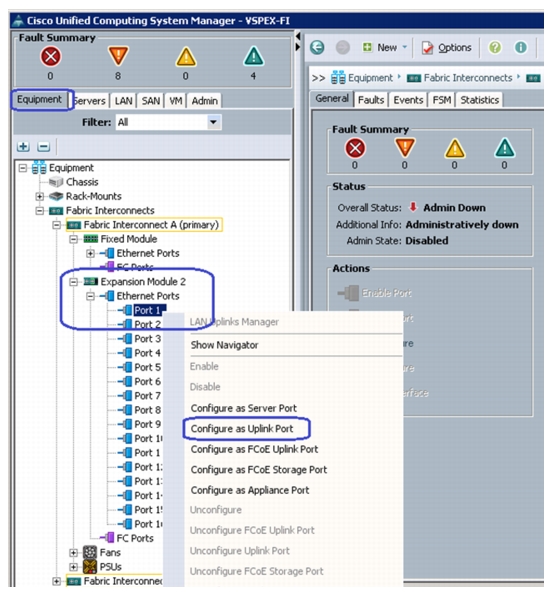
Task: Open the Filter combo box
Action: click(x=168, y=122)
